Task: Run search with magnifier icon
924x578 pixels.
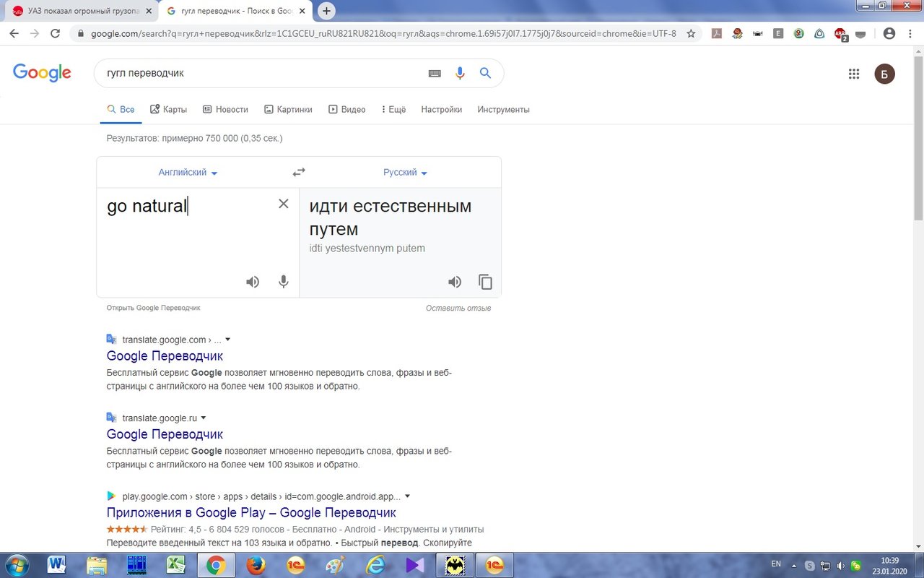Action: pos(485,73)
